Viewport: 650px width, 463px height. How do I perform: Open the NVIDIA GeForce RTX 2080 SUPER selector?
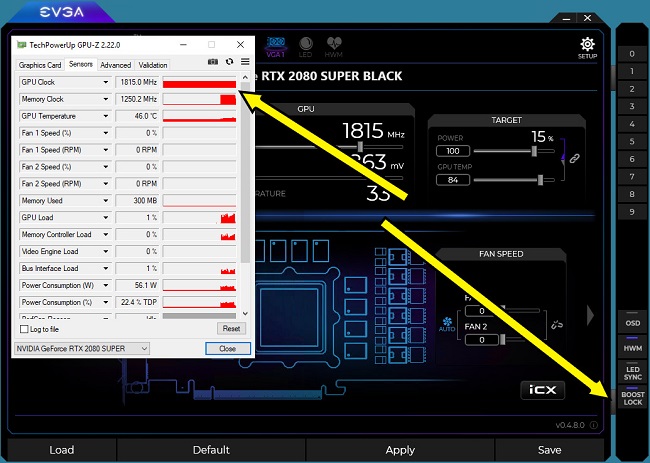(x=82, y=349)
